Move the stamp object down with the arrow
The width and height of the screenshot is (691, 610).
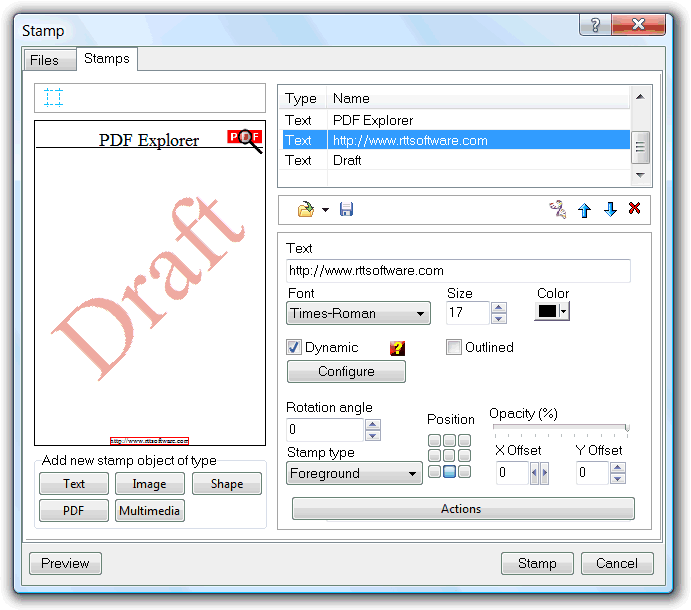click(x=610, y=209)
